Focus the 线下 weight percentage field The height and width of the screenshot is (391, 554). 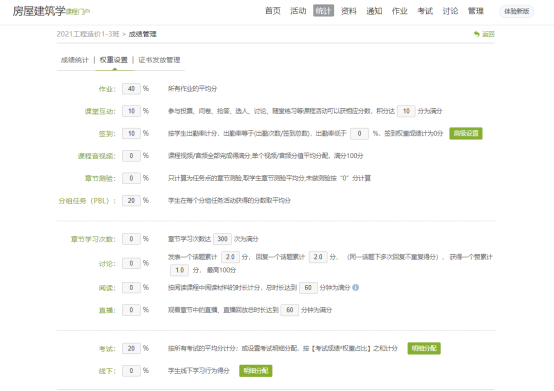[131, 371]
